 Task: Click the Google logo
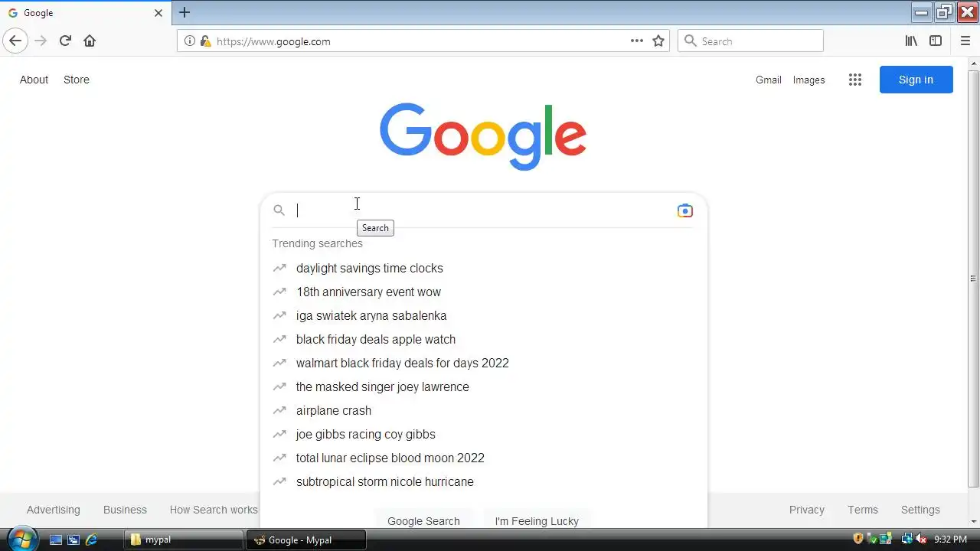pos(483,136)
